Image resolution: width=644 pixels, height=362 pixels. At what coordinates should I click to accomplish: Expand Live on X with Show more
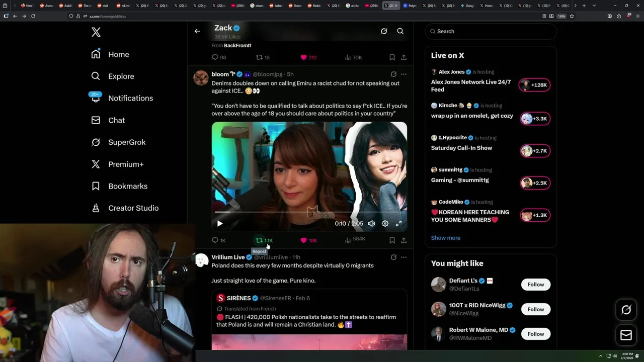pyautogui.click(x=446, y=238)
